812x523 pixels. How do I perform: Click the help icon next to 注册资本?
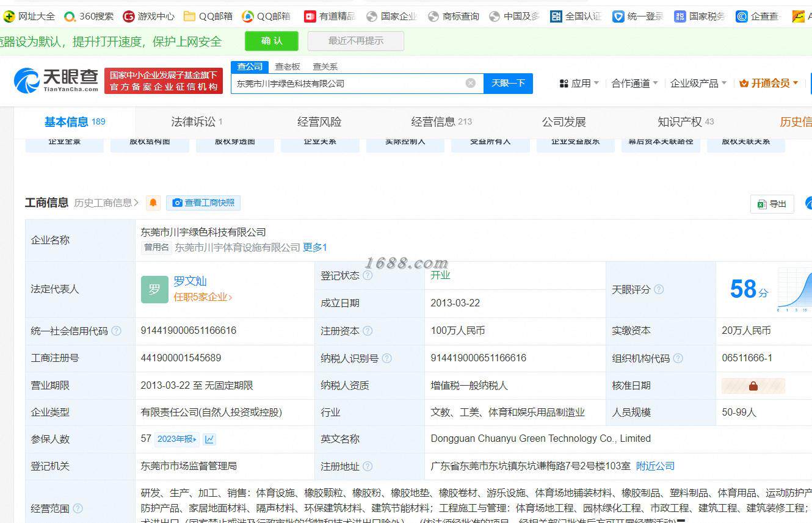[368, 331]
